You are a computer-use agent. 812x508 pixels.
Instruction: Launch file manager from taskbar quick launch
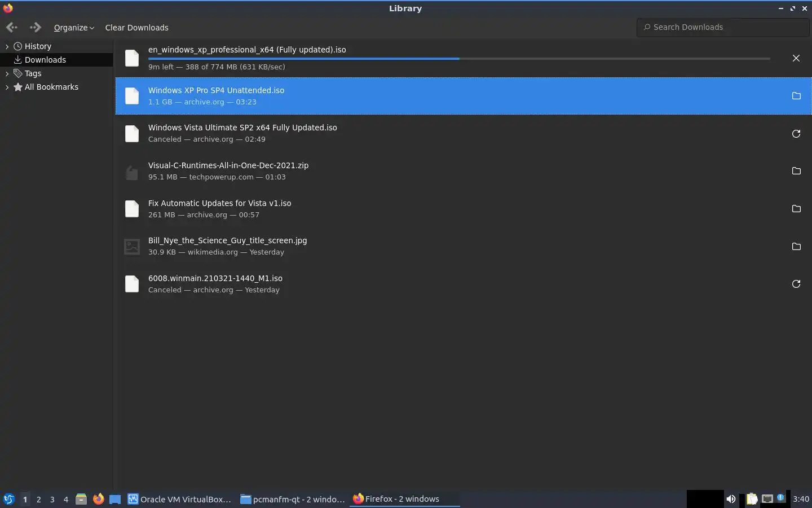click(x=81, y=499)
